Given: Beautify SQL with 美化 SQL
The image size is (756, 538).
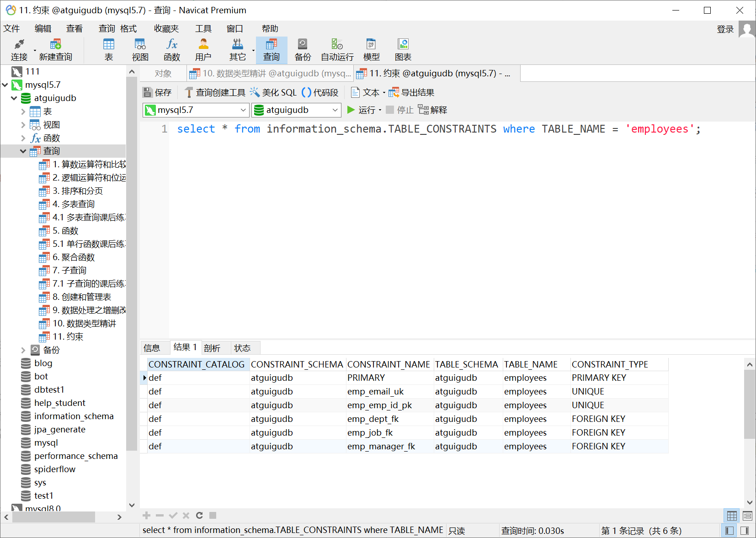Looking at the screenshot, I should coord(273,92).
